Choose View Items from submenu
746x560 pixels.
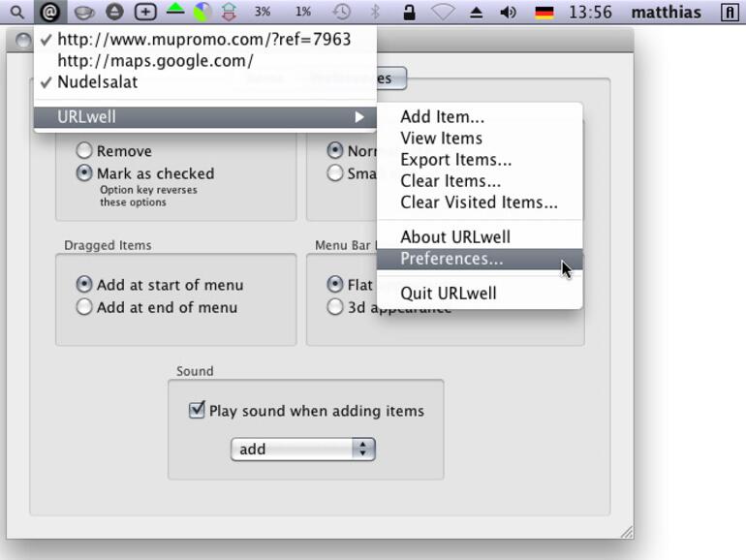[480, 138]
